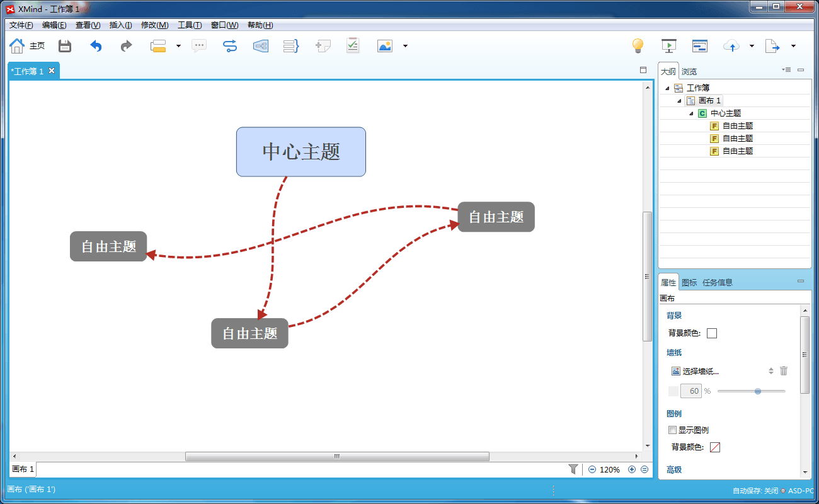819x504 pixels.
Task: Open the 工具(T) menu
Action: point(190,25)
